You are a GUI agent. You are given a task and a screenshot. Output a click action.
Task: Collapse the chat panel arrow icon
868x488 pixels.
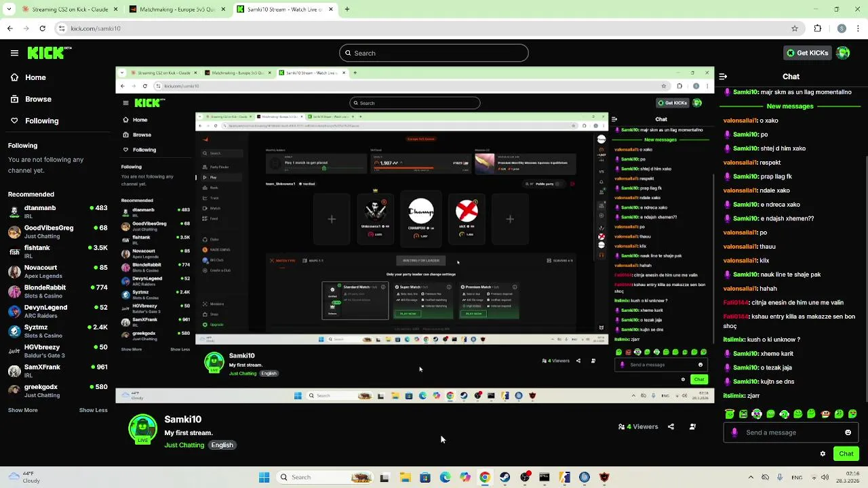[x=723, y=77]
